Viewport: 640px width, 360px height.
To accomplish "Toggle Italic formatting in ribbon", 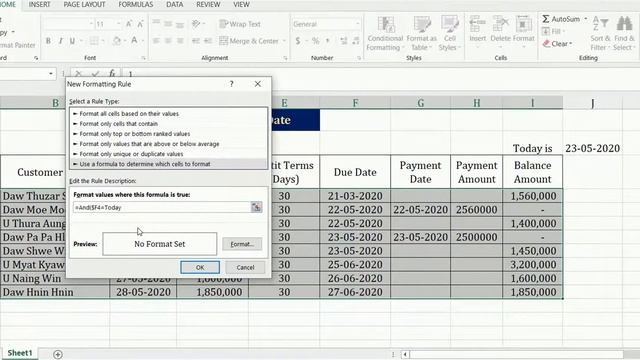I will click(60, 41).
